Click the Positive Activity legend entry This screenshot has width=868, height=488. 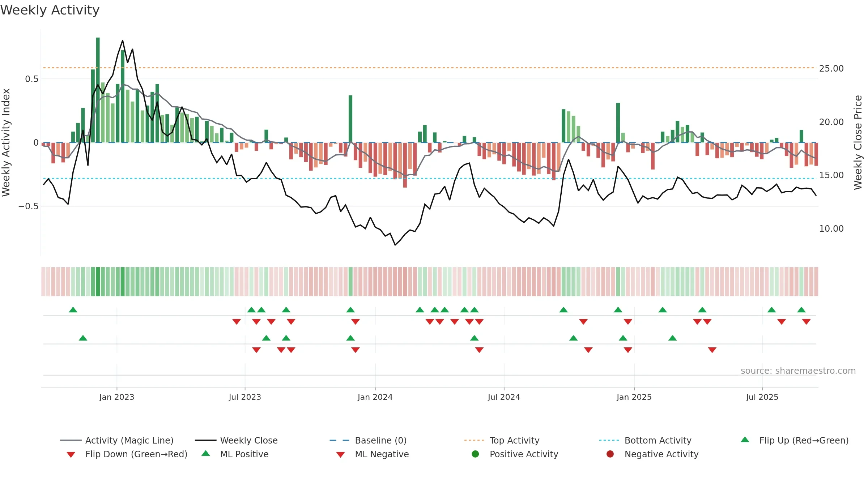515,454
